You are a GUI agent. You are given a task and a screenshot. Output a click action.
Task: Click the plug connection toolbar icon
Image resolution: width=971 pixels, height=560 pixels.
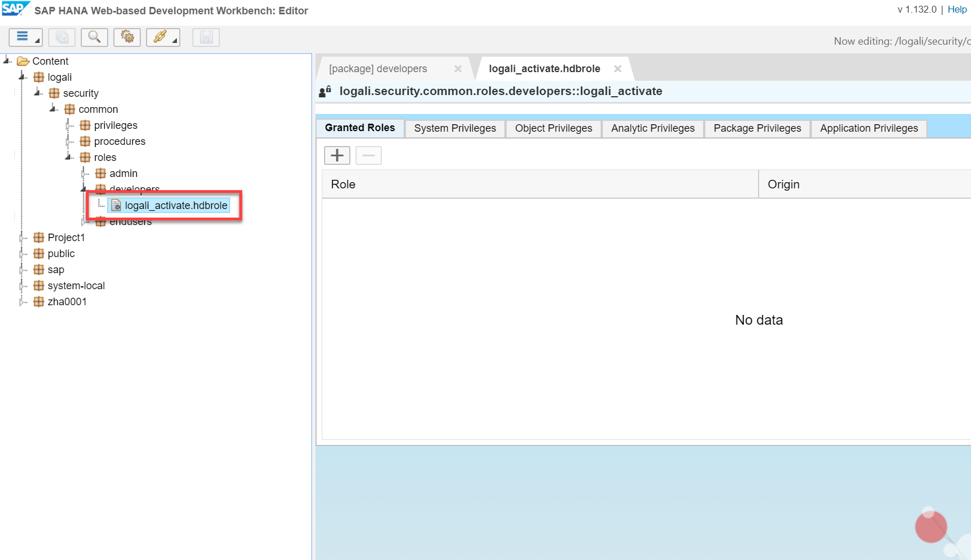[x=163, y=37]
